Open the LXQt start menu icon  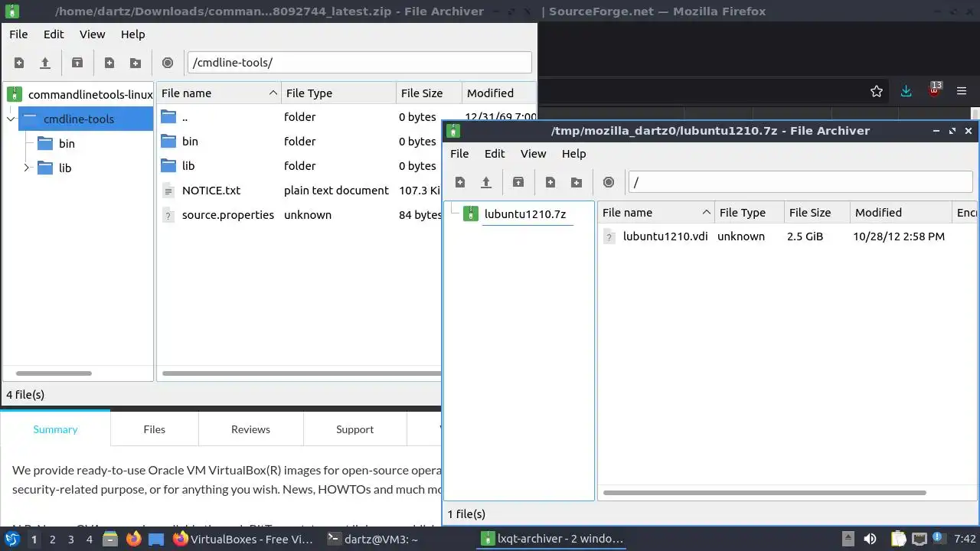click(12, 539)
